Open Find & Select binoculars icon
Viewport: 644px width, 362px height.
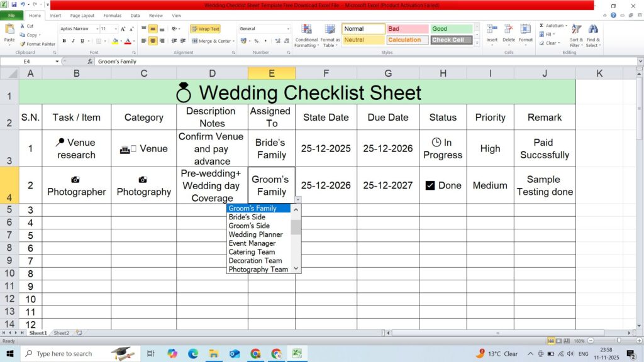593,30
